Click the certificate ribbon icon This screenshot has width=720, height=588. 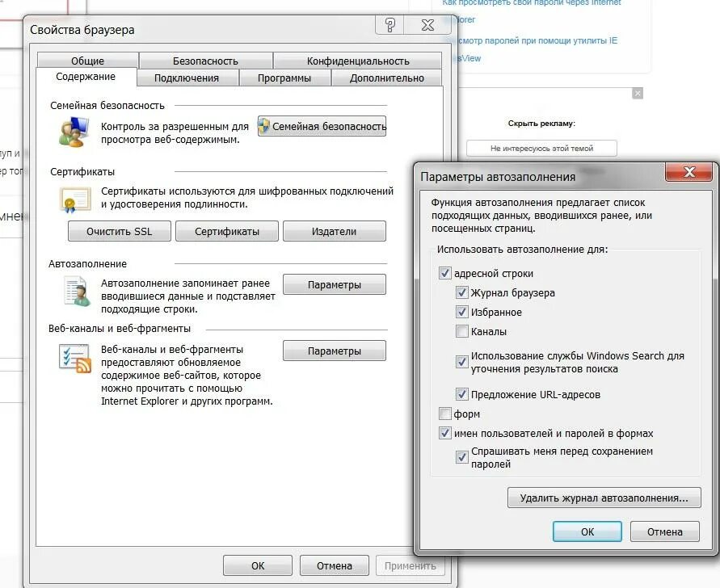(x=75, y=199)
